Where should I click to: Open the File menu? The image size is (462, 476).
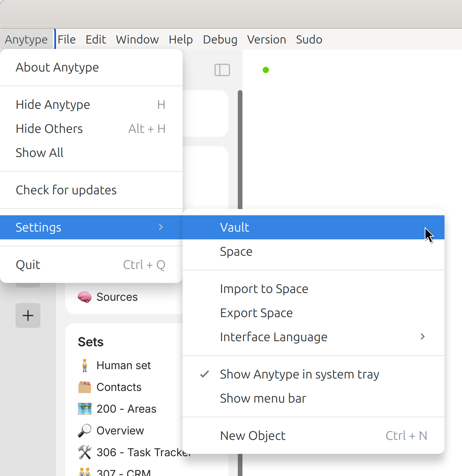pos(67,39)
